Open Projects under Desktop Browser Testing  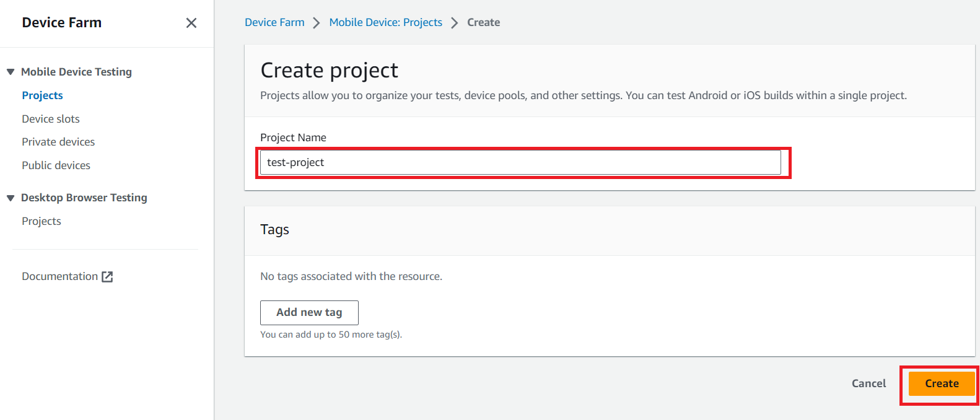pyautogui.click(x=42, y=221)
